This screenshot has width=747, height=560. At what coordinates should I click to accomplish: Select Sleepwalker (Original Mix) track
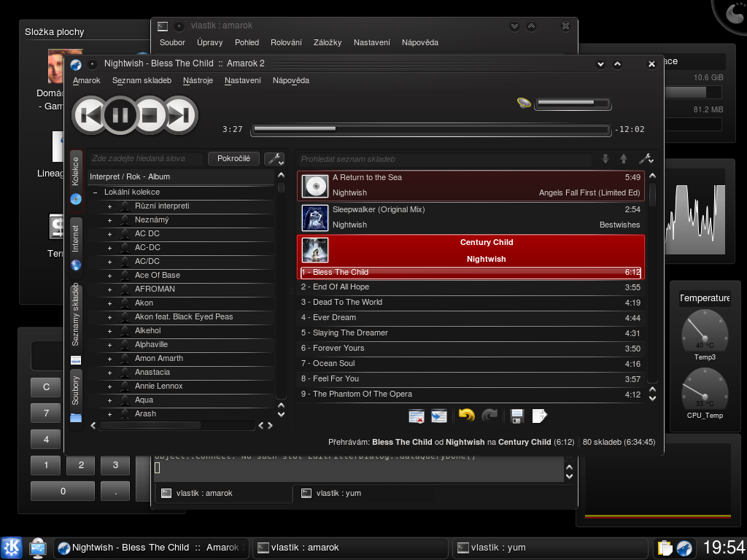click(471, 217)
